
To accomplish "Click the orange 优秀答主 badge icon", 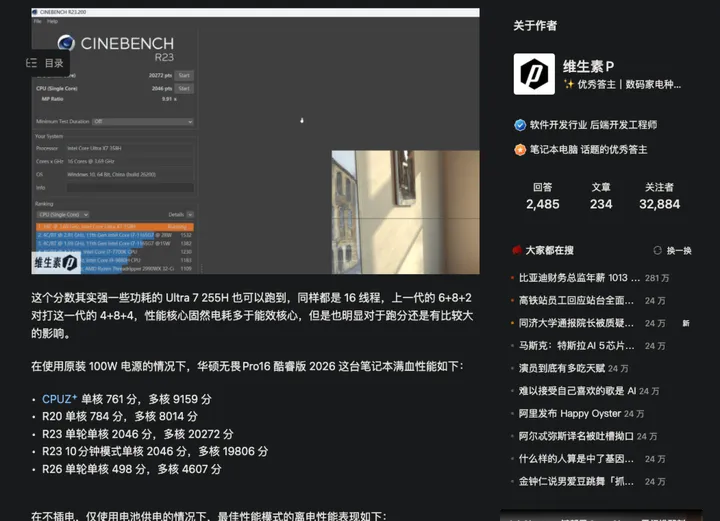I will coord(520,150).
